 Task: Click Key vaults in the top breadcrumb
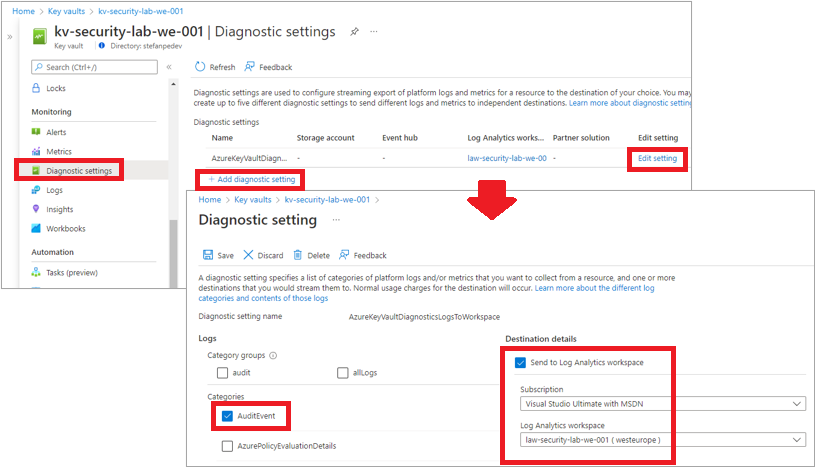[66, 11]
